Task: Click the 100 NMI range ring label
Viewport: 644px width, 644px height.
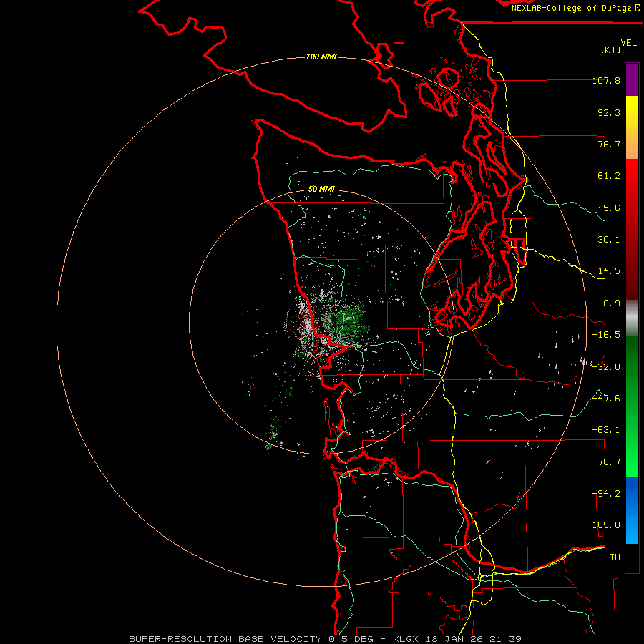Action: pos(321,57)
